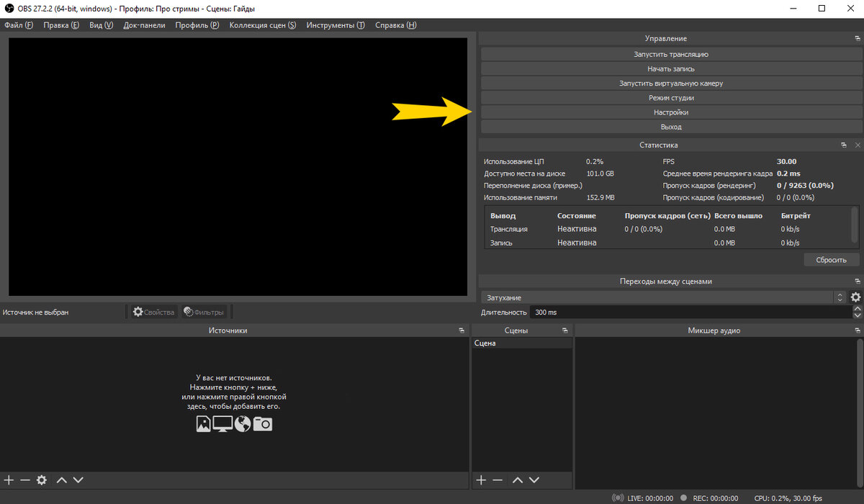Viewport: 864px width, 504px height.
Task: Move source down with the arrow icon
Action: 78,480
